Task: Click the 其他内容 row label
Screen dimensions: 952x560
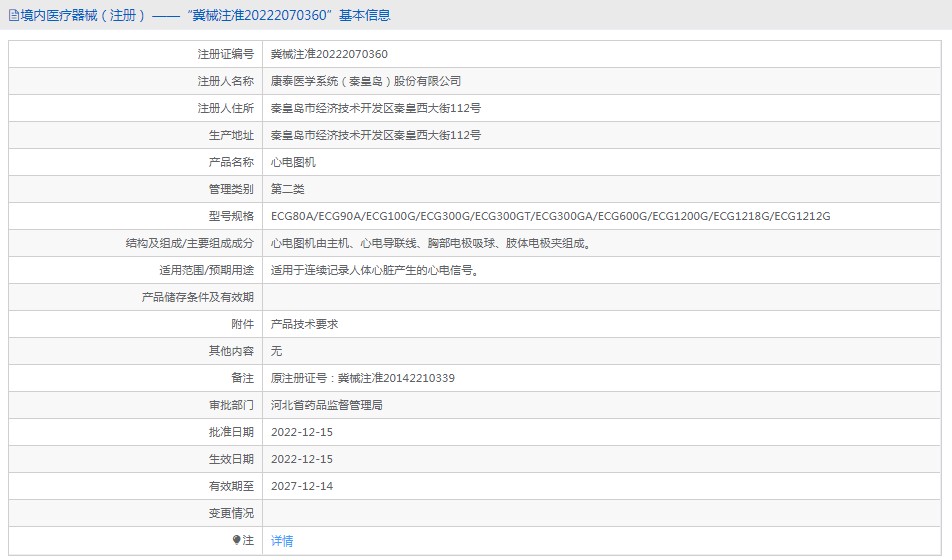Action: click(231, 351)
